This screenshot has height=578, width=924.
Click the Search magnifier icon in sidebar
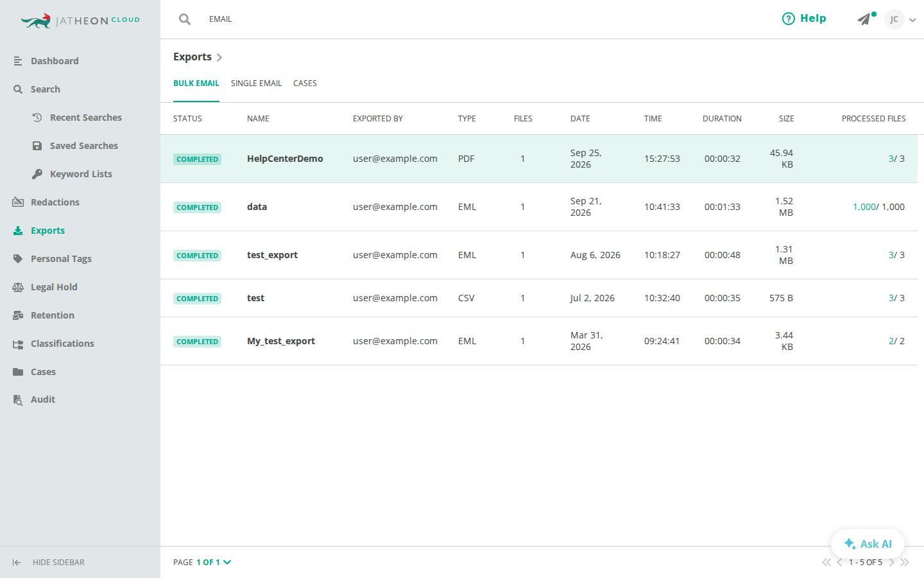coord(18,89)
